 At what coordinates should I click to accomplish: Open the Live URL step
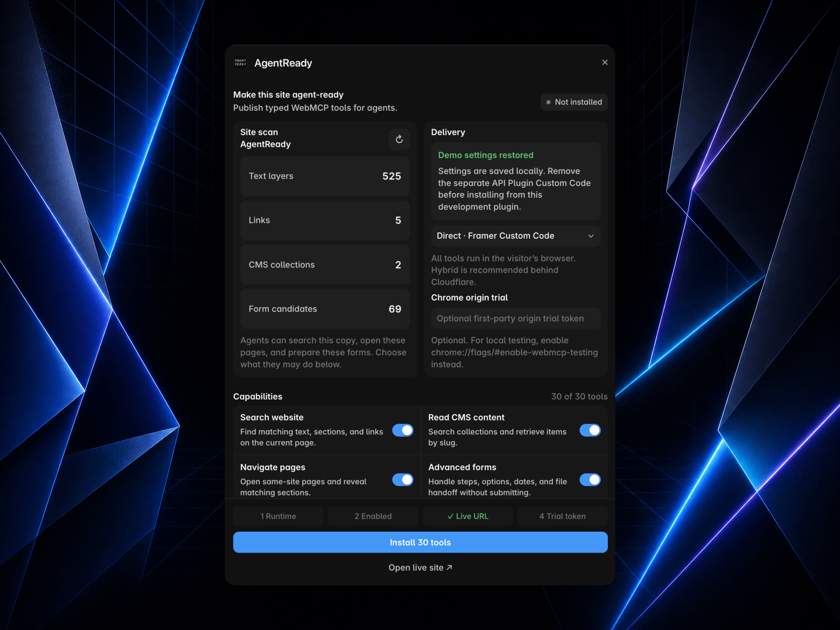pyautogui.click(x=468, y=516)
